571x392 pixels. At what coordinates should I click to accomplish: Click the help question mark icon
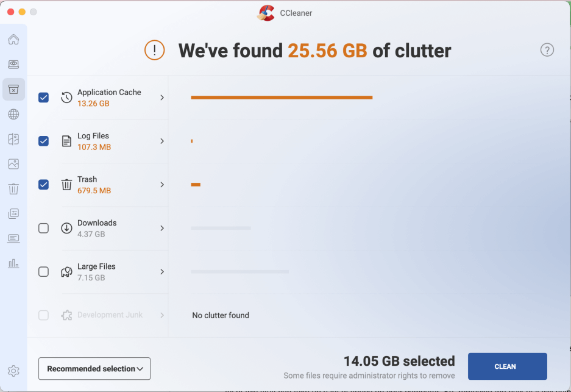(x=547, y=50)
